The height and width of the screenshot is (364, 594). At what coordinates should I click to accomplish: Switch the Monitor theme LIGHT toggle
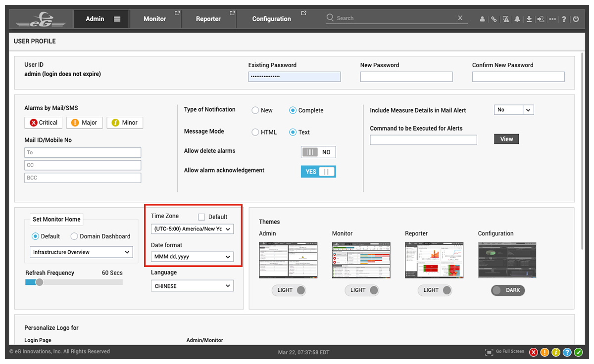click(362, 290)
